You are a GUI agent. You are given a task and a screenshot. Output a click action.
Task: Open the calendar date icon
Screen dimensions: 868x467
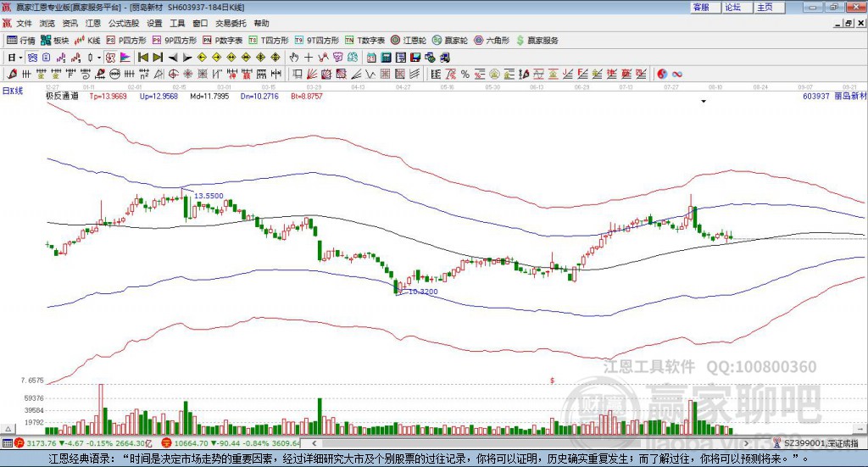[371, 58]
